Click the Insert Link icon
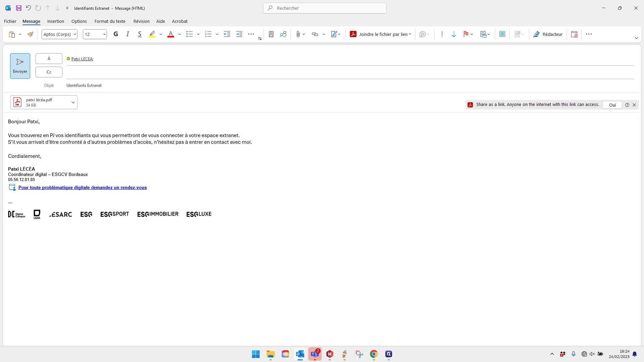The height and width of the screenshot is (362, 644). click(315, 34)
